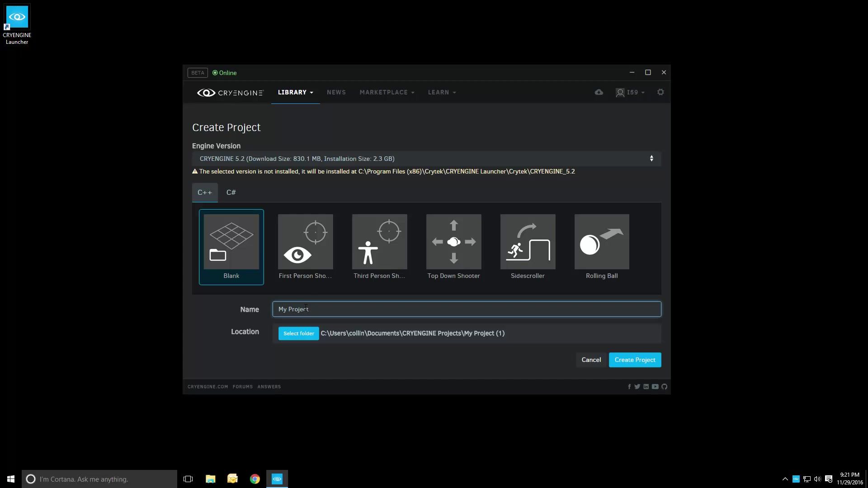This screenshot has width=868, height=488.
Task: Maximize the CRYENGINE Launcher window
Action: tap(648, 72)
